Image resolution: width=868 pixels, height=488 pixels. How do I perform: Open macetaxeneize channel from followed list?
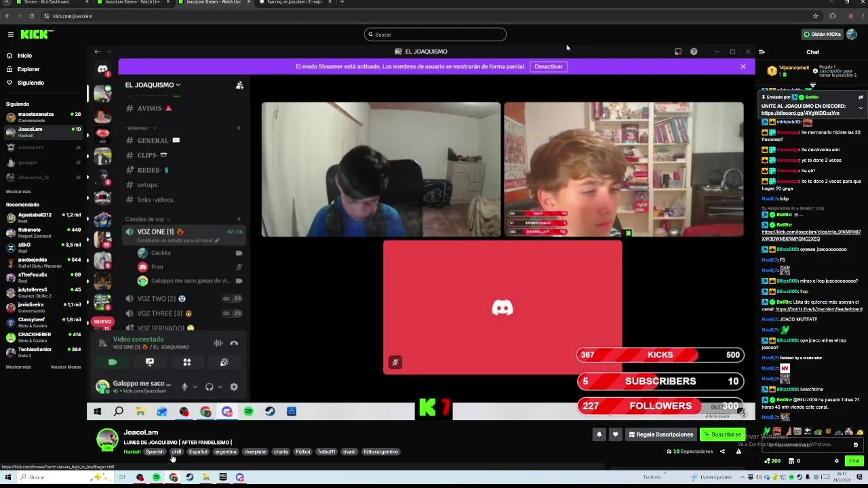click(43, 117)
